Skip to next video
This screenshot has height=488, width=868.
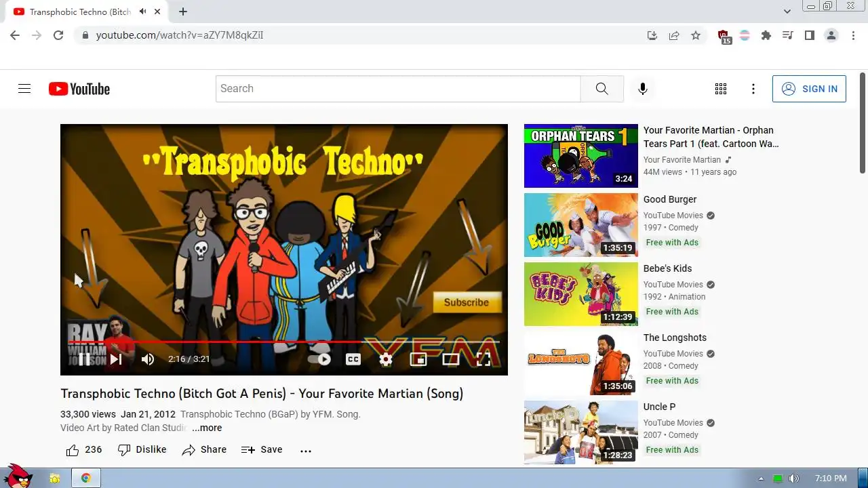coord(116,359)
